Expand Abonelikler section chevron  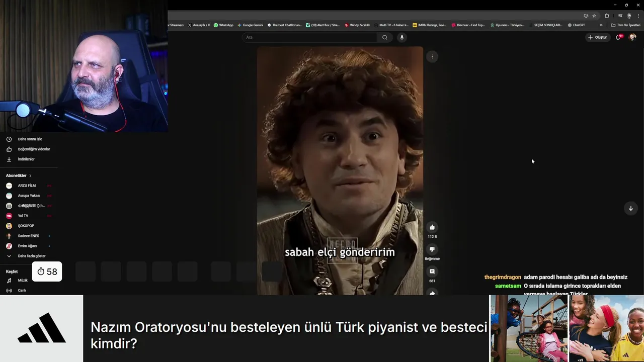30,175
